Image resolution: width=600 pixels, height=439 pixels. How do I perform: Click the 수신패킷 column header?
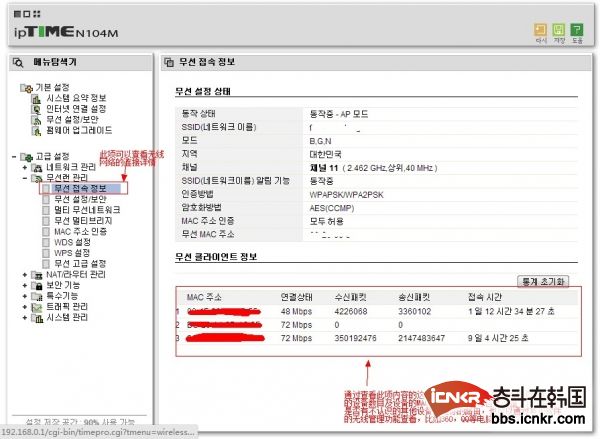point(351,297)
